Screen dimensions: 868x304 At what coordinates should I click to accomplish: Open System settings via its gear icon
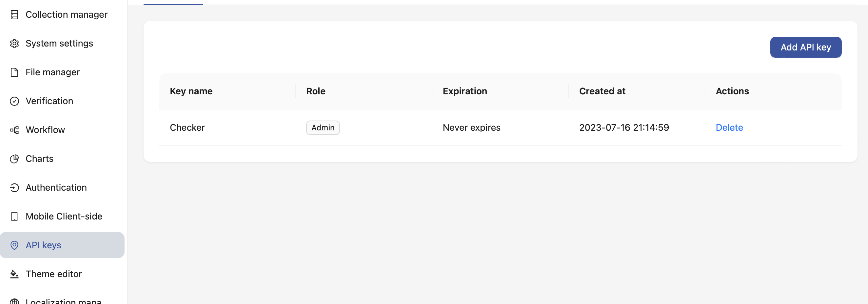point(14,43)
